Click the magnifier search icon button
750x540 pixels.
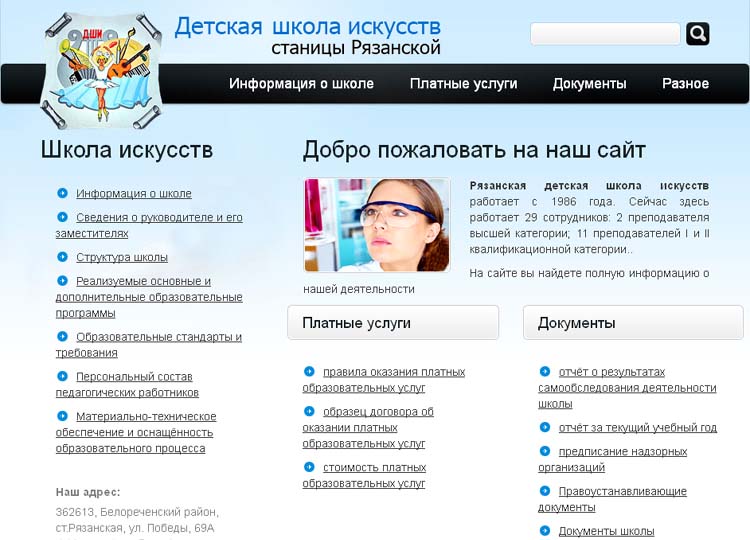tap(697, 34)
